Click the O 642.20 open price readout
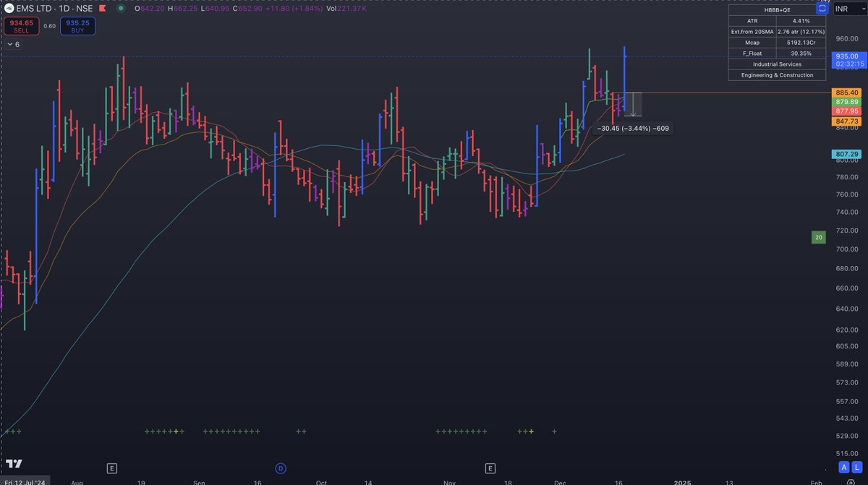 point(150,8)
